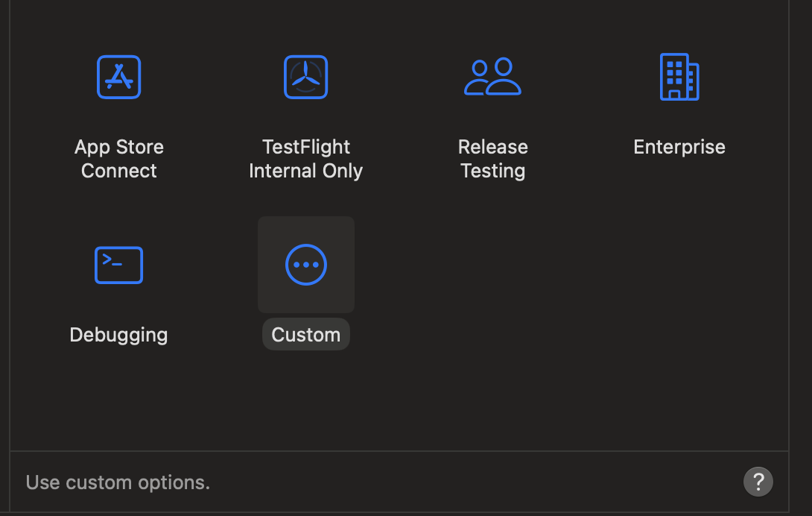Image resolution: width=812 pixels, height=516 pixels.
Task: Click the highlighted Custom text label
Action: coord(305,335)
